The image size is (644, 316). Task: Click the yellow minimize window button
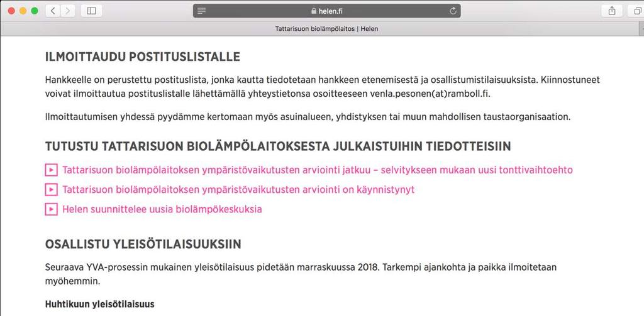(23, 11)
